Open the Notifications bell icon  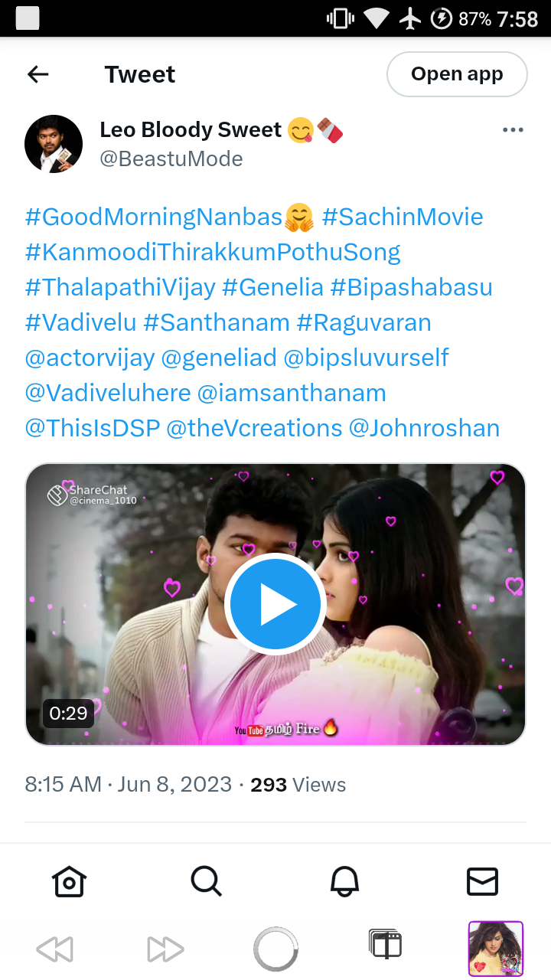click(344, 881)
